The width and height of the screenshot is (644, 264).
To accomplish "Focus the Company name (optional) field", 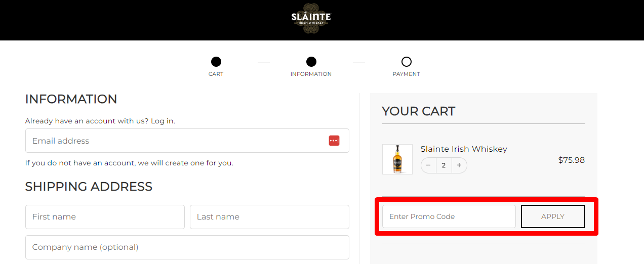I will click(x=187, y=247).
